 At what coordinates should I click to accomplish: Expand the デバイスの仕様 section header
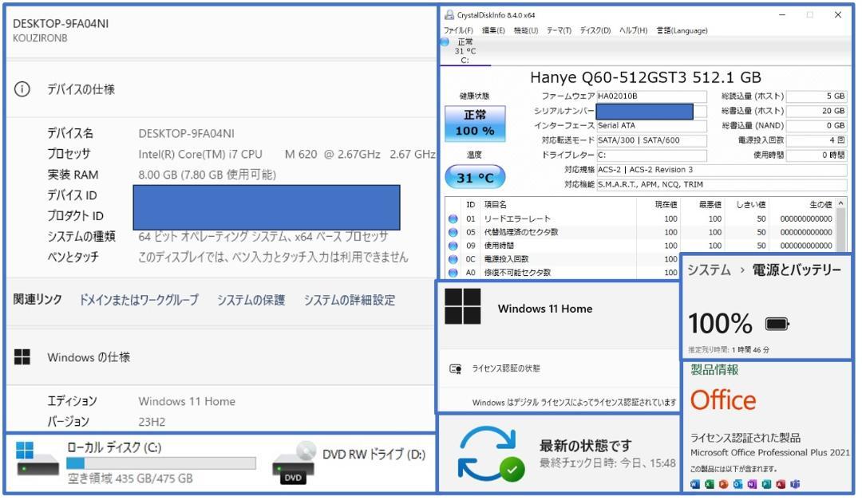tap(220, 89)
